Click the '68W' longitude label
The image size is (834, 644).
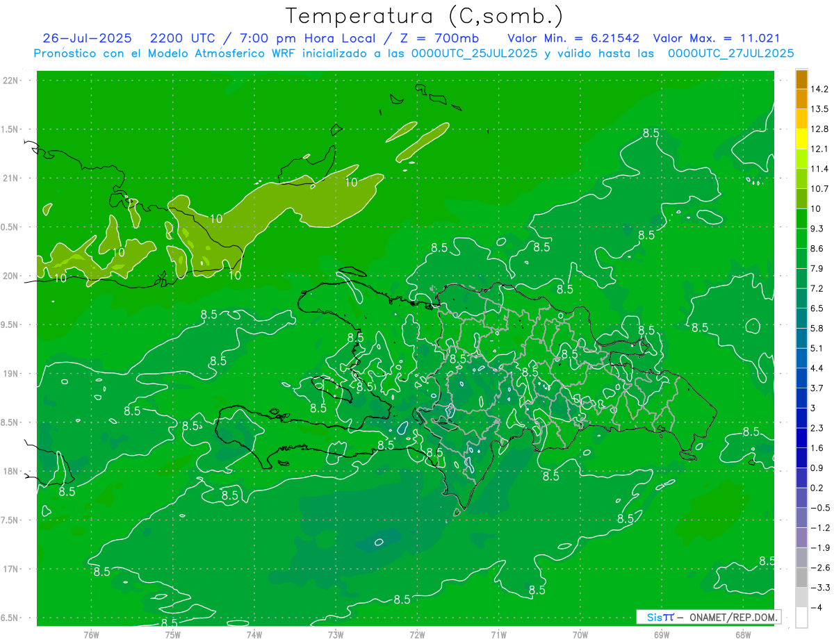point(743,634)
